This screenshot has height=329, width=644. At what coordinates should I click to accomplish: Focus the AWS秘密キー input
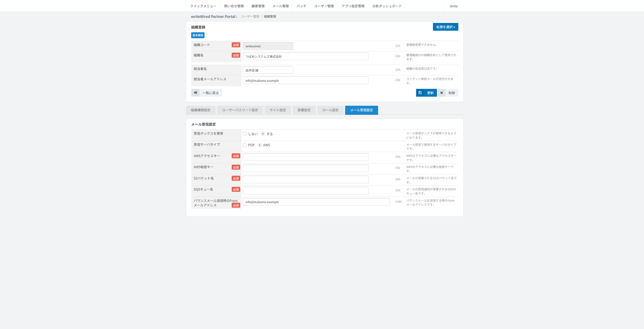306,168
